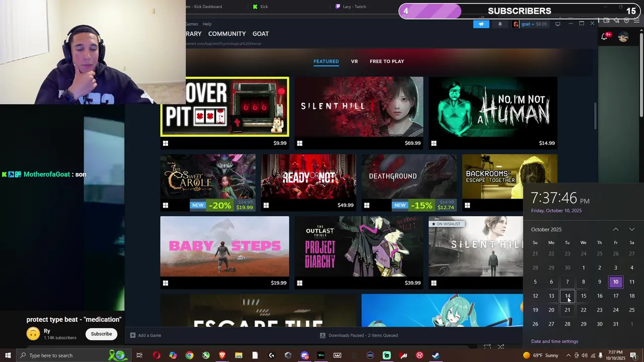Viewport: 644px width, 362px height.
Task: Open No, I'm Not a Human tile
Action: [x=493, y=113]
